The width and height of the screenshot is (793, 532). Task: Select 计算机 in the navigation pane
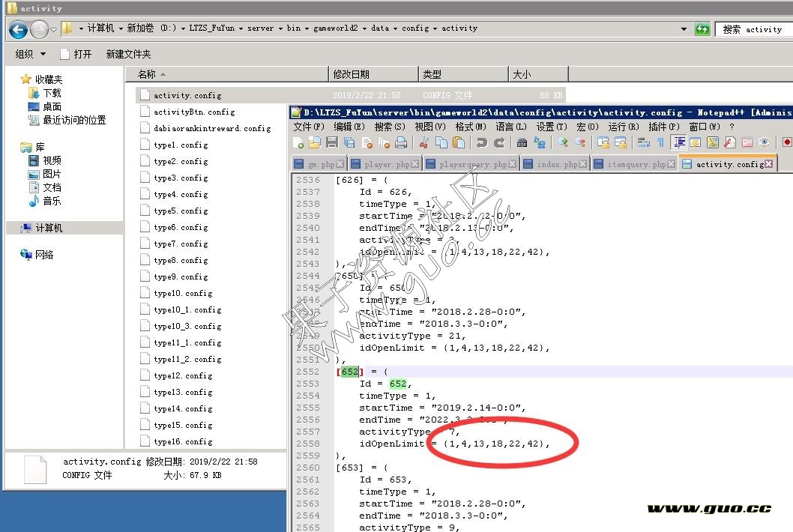click(x=41, y=228)
